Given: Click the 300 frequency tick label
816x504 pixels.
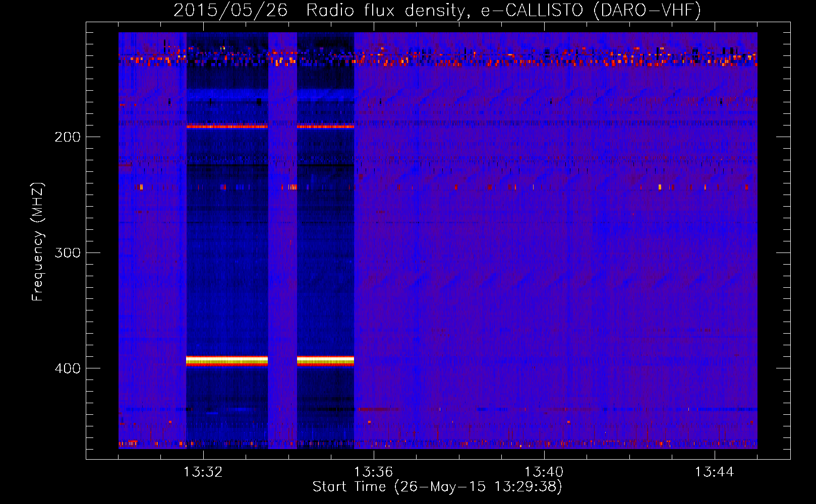Looking at the screenshot, I should 68,253.
